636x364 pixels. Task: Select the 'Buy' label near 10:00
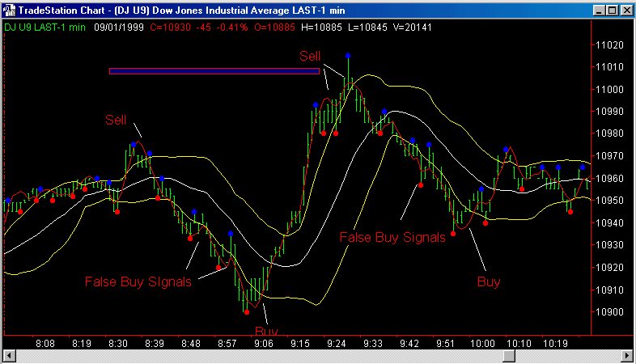point(489,281)
